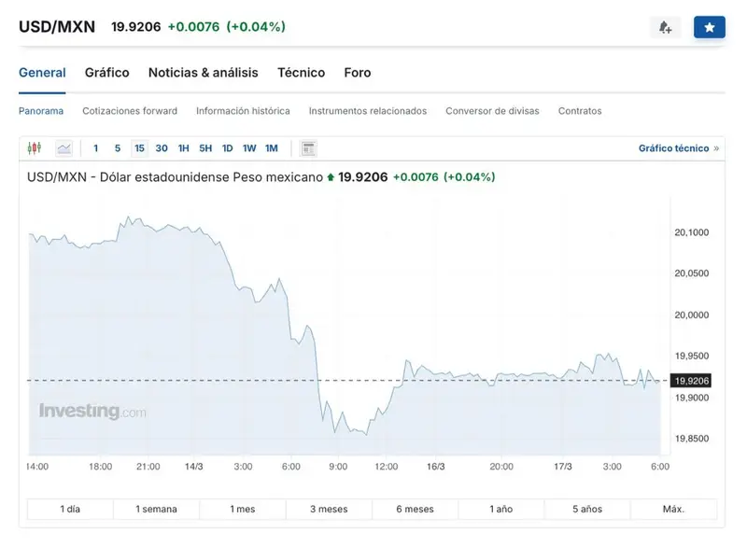
Task: Expand the Gráfico técnico panel
Action: 674,147
